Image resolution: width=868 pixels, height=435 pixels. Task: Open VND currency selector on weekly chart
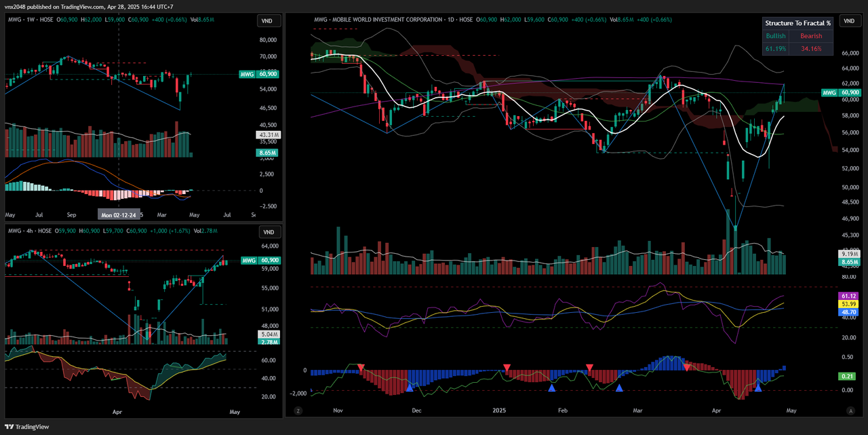267,21
